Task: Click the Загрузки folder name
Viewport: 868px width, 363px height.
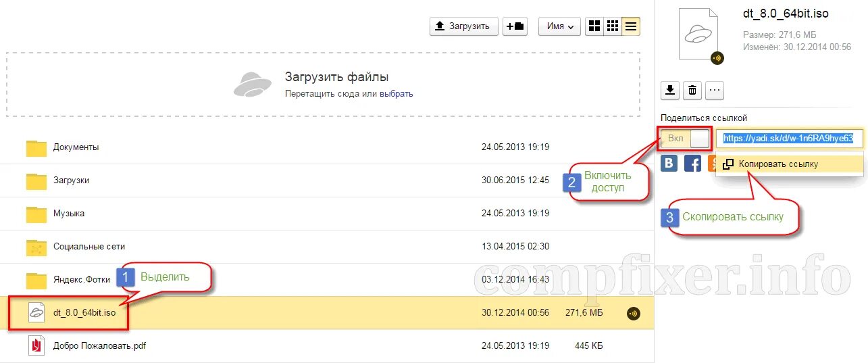Action: coord(72,180)
